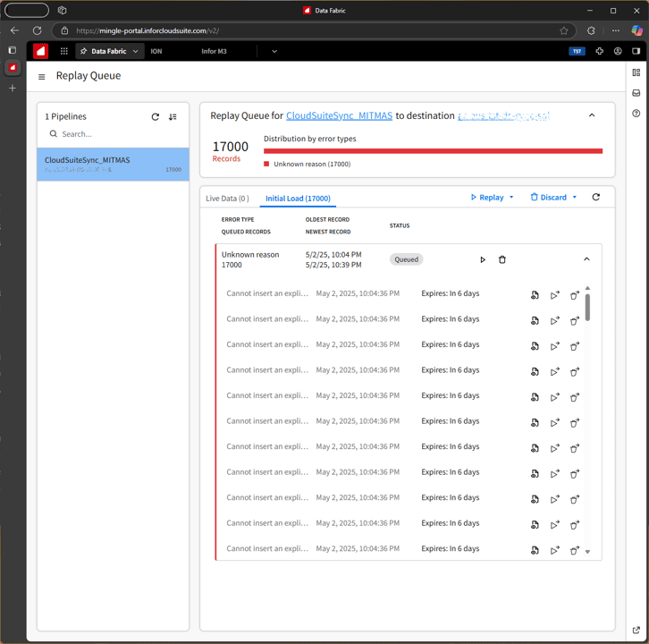Screen dimensions: 649x644
Task: Open the app launcher grid icon
Action: point(63,51)
